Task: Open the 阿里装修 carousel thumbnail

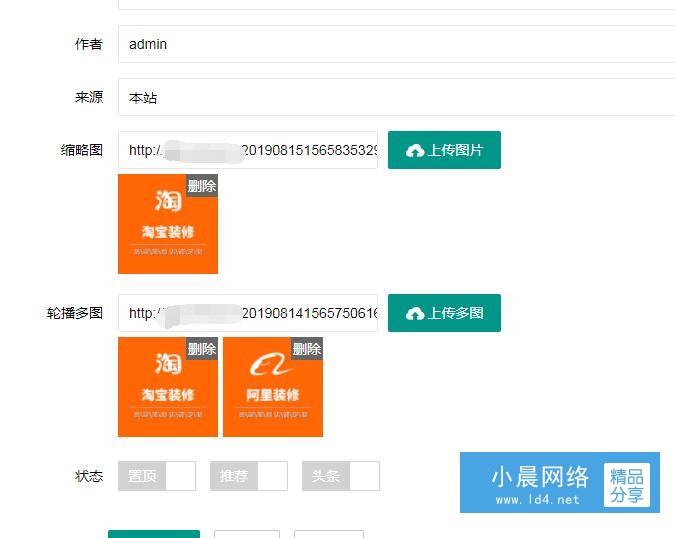Action: pyautogui.click(x=273, y=387)
